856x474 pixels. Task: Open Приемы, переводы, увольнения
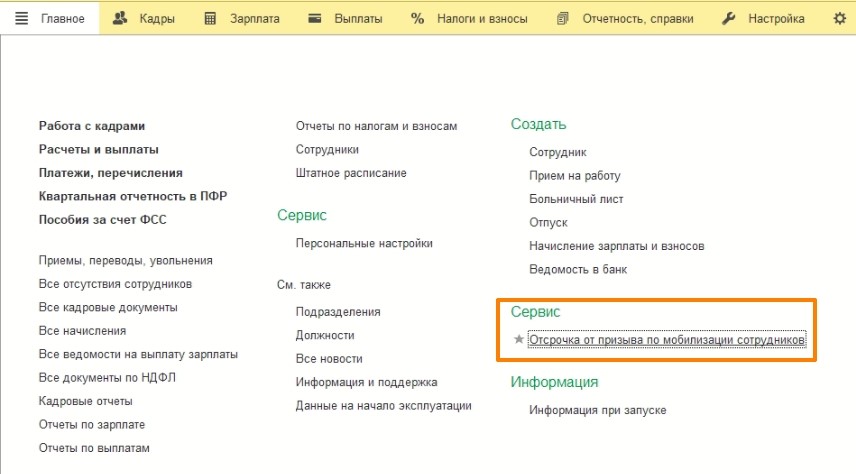coord(126,260)
